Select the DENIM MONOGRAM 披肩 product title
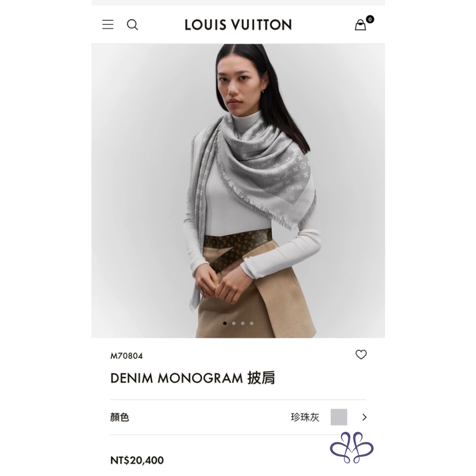This screenshot has height=476, width=476. pyautogui.click(x=192, y=378)
